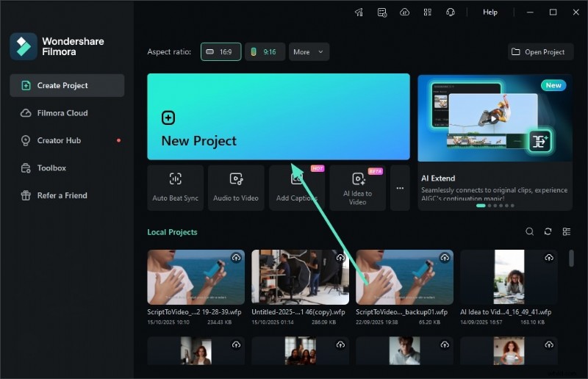Click the Local Projects heading

172,232
